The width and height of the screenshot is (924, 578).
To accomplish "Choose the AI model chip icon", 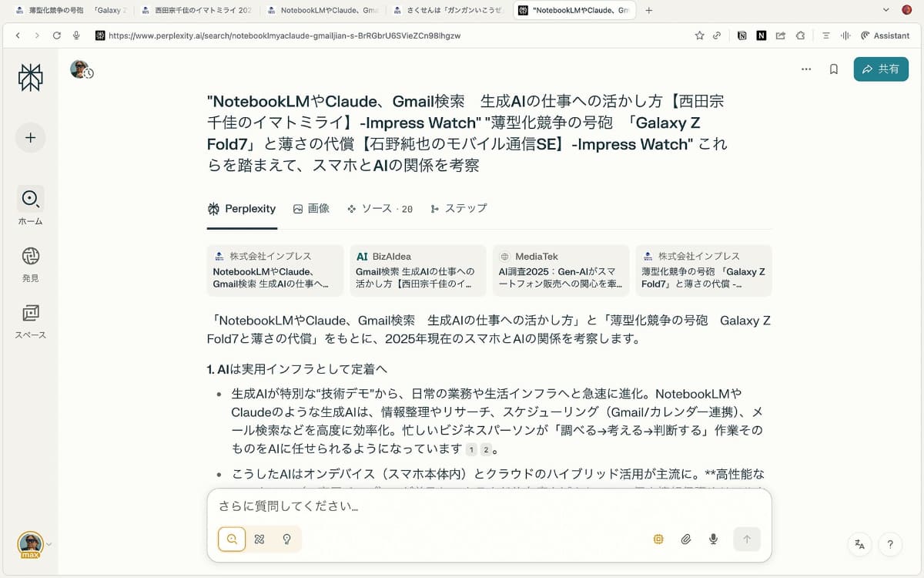I will click(658, 539).
